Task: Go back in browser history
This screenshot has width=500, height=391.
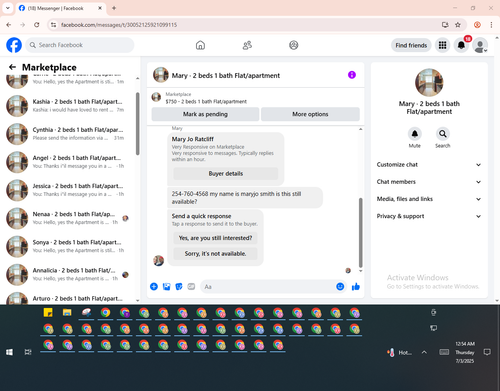Action: 9,25
